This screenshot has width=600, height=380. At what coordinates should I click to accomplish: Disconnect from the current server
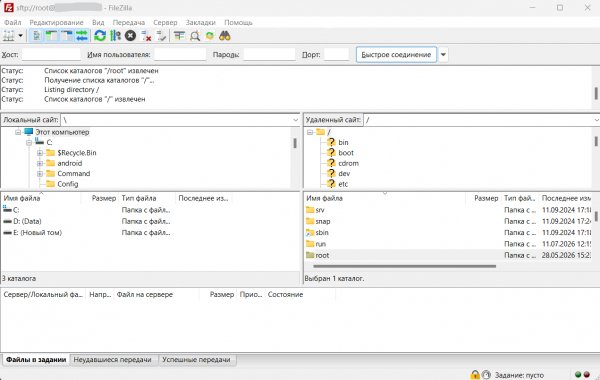146,36
